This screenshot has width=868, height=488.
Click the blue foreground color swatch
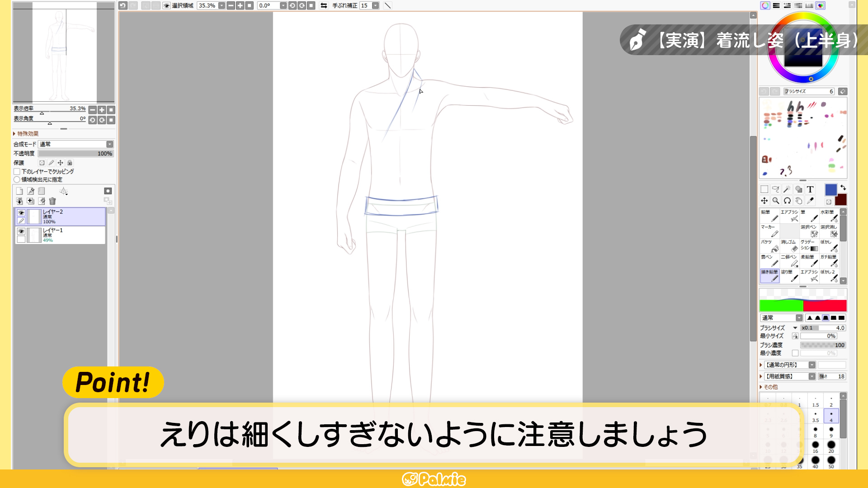(x=831, y=190)
